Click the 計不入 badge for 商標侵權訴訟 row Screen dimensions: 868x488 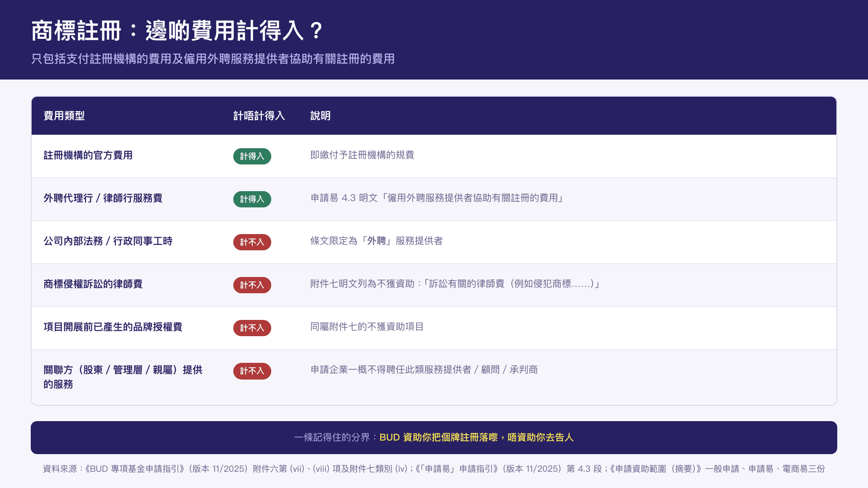pyautogui.click(x=252, y=285)
